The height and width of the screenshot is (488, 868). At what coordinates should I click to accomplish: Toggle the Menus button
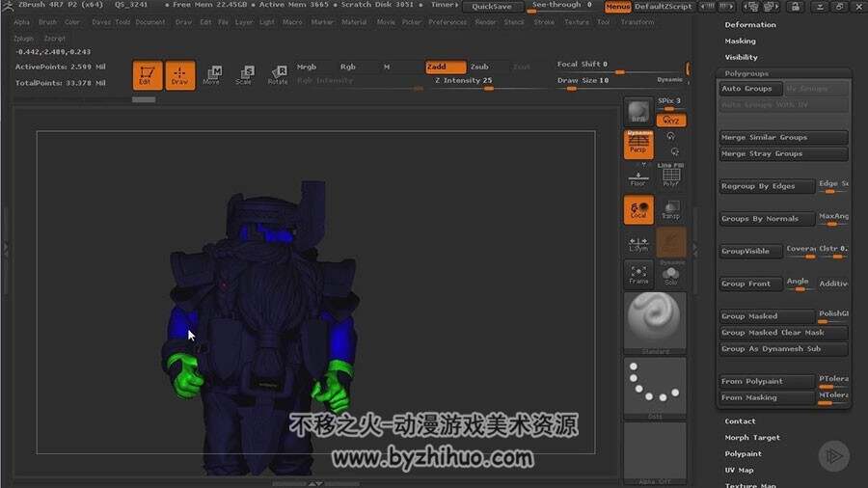click(x=617, y=6)
